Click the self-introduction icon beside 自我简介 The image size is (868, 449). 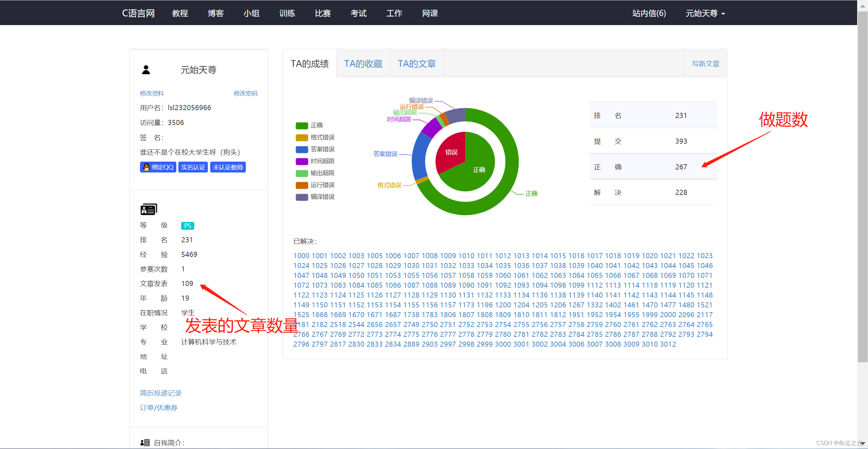point(145,443)
